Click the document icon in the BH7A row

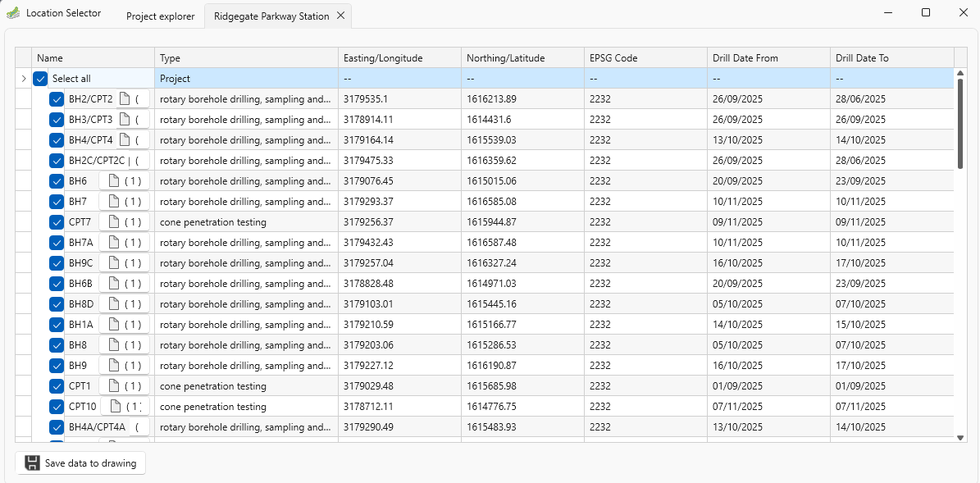point(114,243)
